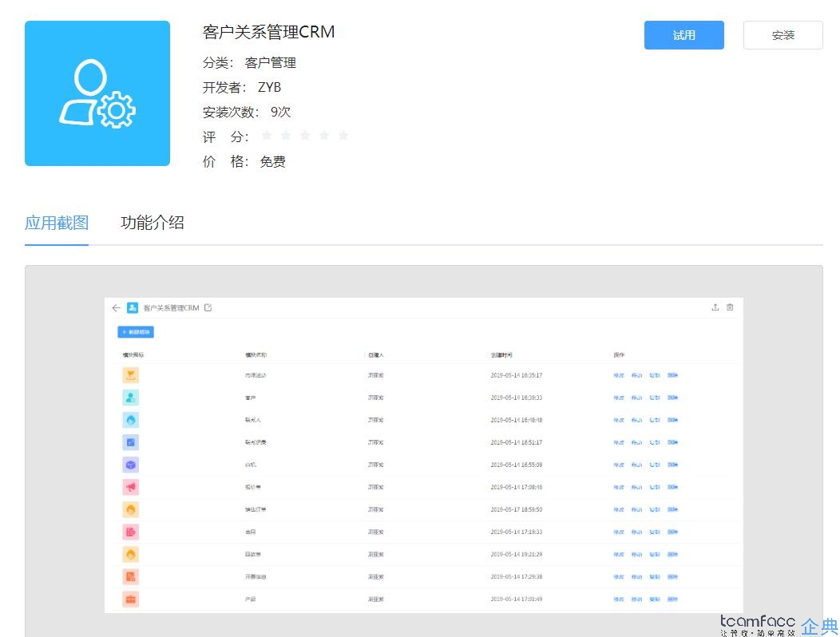Click the orange face icon in the 19:21:29 row

point(131,555)
